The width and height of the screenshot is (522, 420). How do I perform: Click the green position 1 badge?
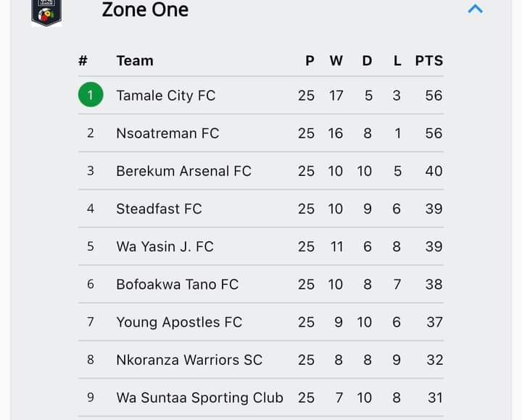coord(91,95)
